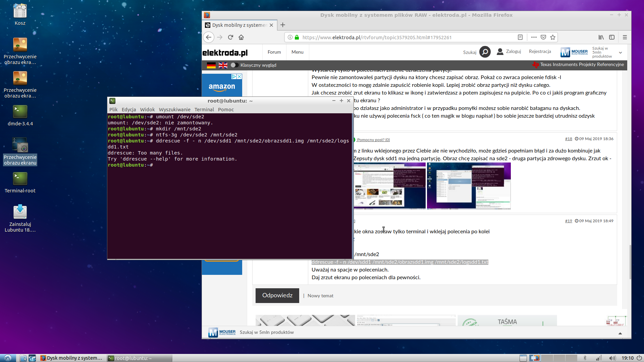Open the Widok menu in the terminal
Screen dimensions: 644x362
pos(147,110)
